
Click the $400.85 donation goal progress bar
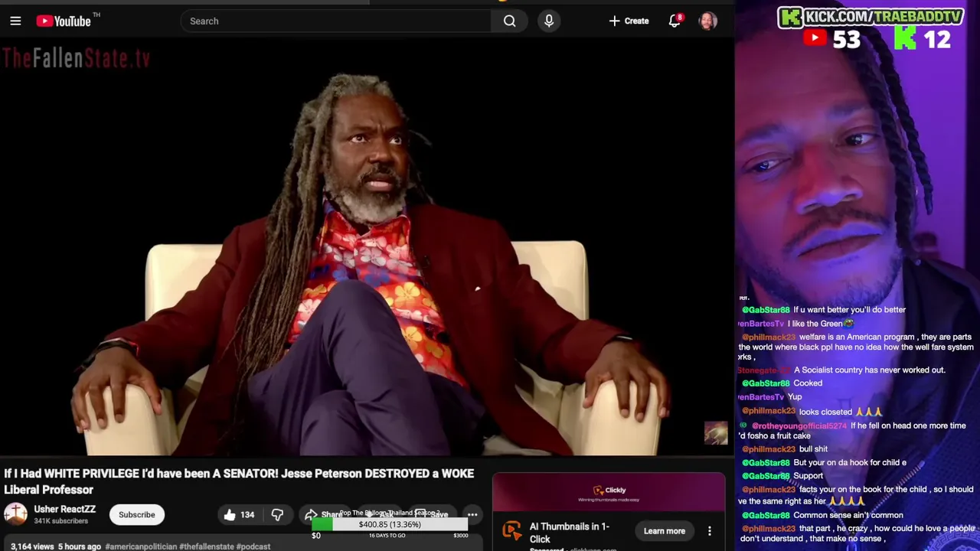click(390, 525)
